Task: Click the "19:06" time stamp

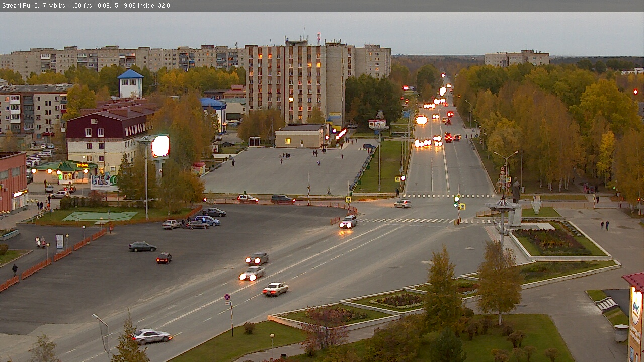Action: coord(127,6)
